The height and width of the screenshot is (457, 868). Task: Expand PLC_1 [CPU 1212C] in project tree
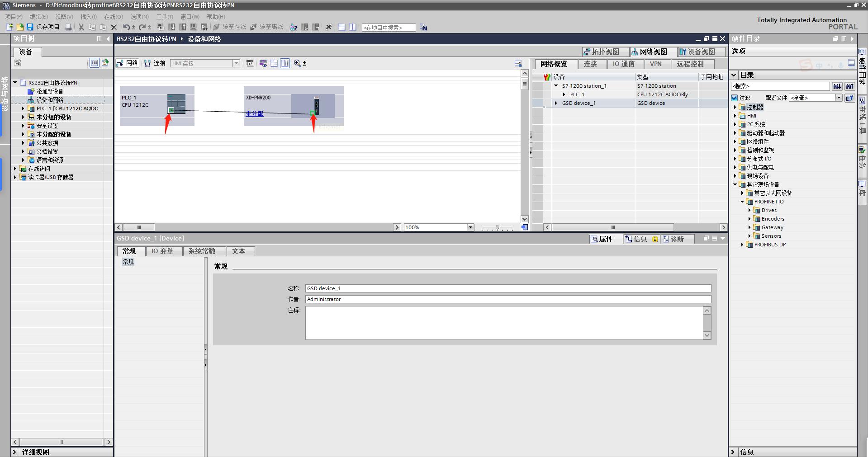tap(23, 108)
